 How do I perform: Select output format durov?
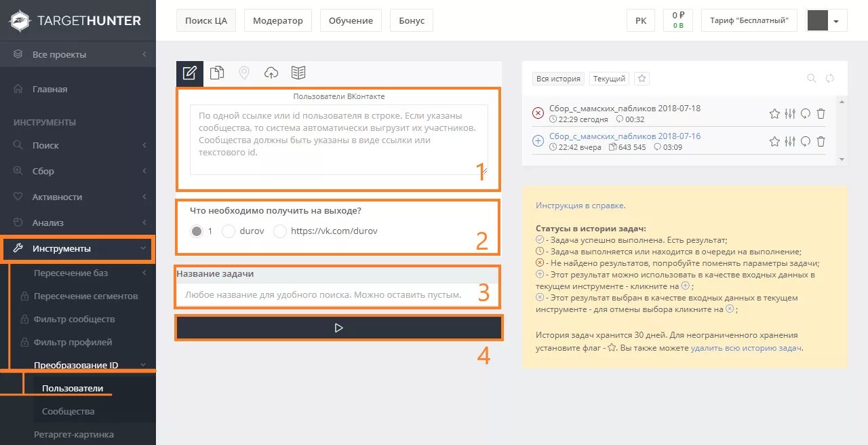(229, 231)
